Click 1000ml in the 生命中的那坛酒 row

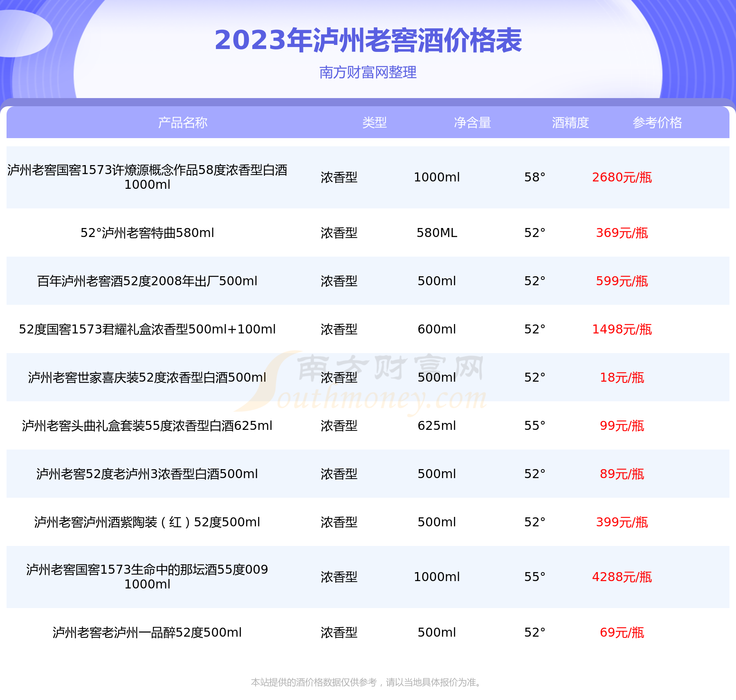pos(437,577)
